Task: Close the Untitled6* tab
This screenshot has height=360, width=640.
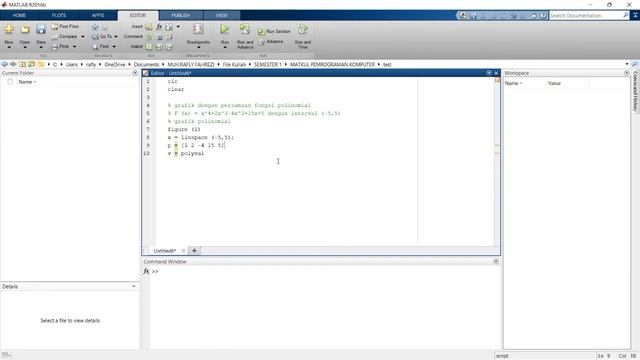Action: pyautogui.click(x=183, y=251)
